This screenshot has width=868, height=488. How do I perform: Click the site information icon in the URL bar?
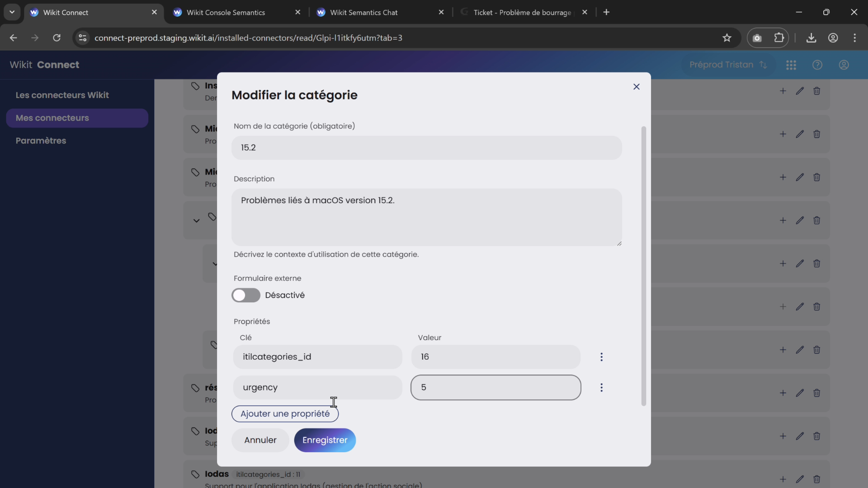click(83, 38)
